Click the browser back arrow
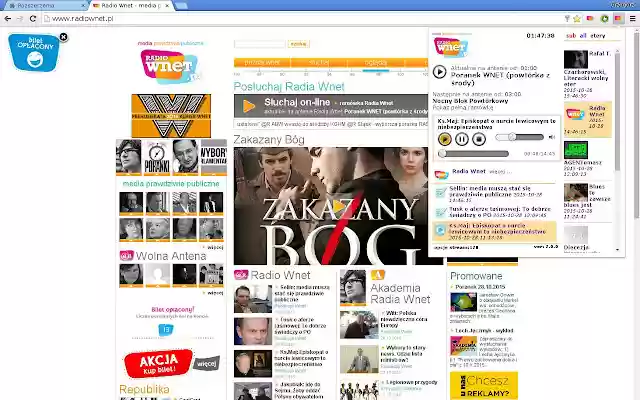Screen dimensions: 640x400 7,18
